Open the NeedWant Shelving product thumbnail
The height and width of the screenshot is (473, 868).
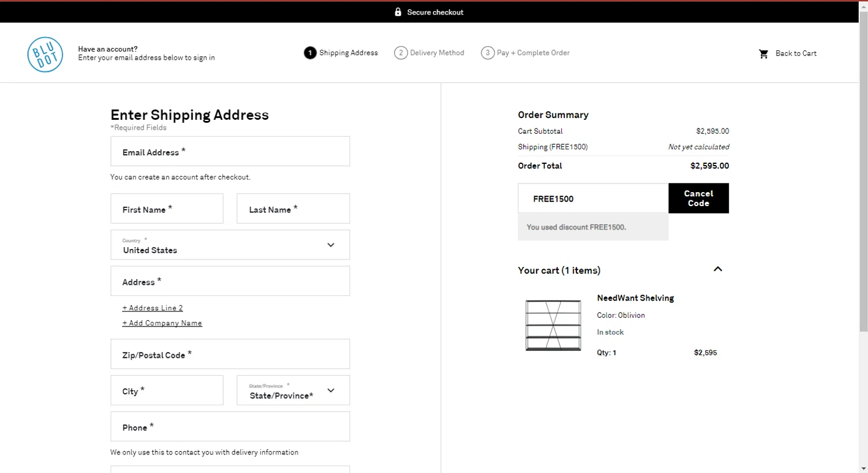point(553,325)
